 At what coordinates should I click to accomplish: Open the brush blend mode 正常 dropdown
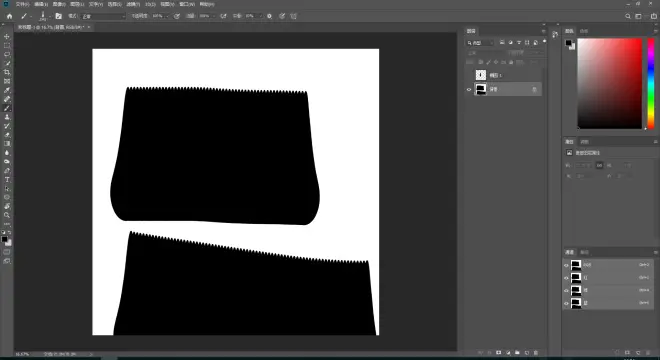[x=103, y=16]
